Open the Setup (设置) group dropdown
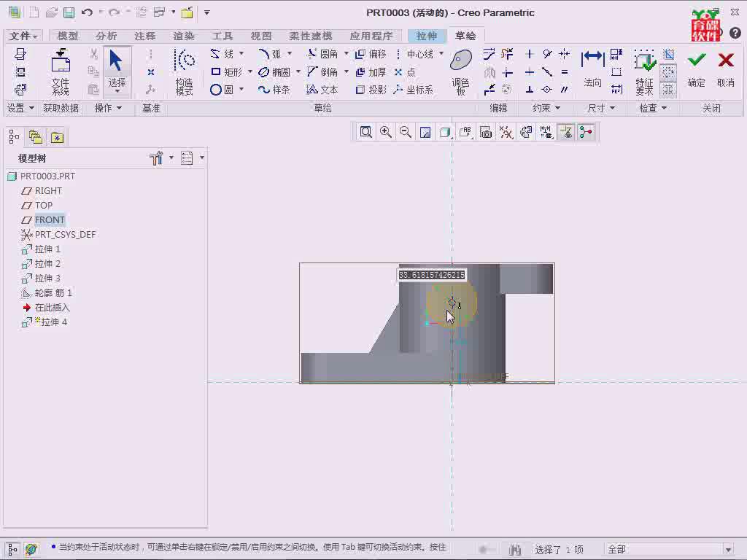 pyautogui.click(x=20, y=108)
